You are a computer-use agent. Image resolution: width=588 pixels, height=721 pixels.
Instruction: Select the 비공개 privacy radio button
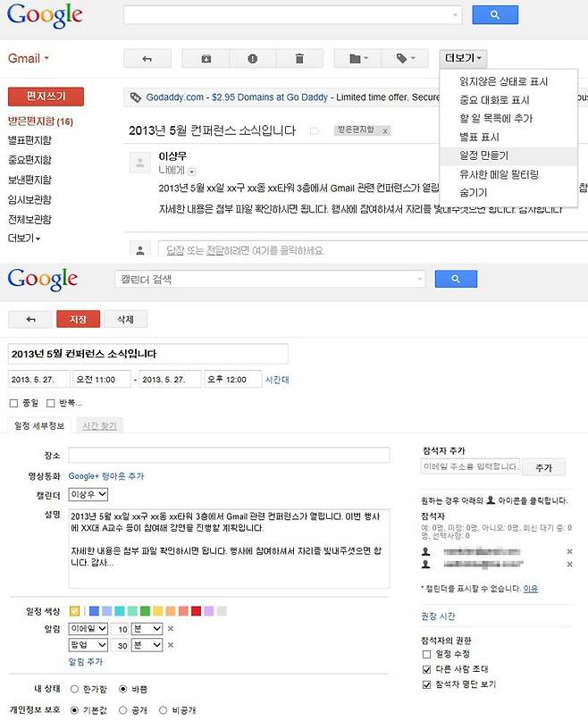pos(163,710)
